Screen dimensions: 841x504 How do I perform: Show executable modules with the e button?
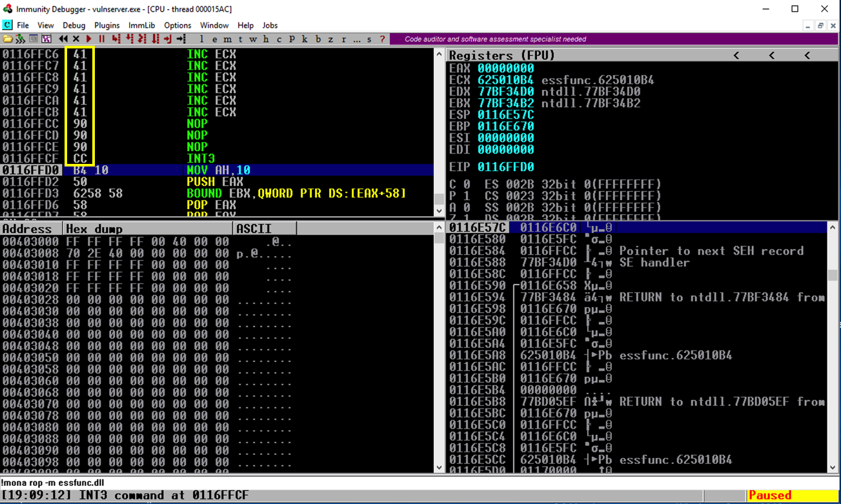pyautogui.click(x=215, y=39)
